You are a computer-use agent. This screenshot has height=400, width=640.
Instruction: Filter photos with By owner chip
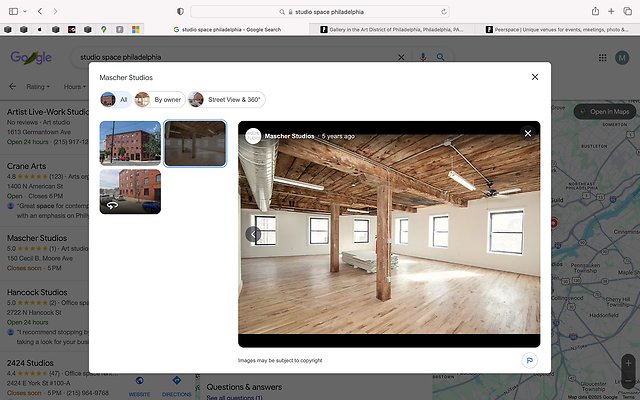pos(159,100)
